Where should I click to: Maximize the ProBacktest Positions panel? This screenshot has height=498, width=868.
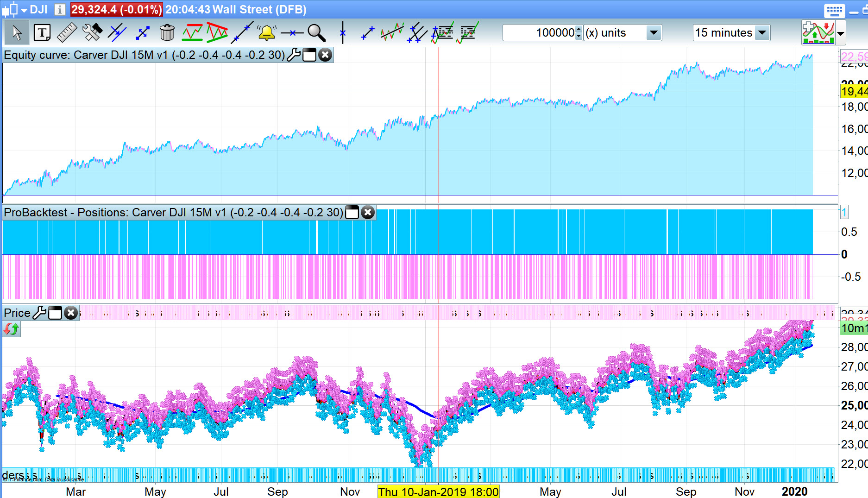pyautogui.click(x=352, y=212)
